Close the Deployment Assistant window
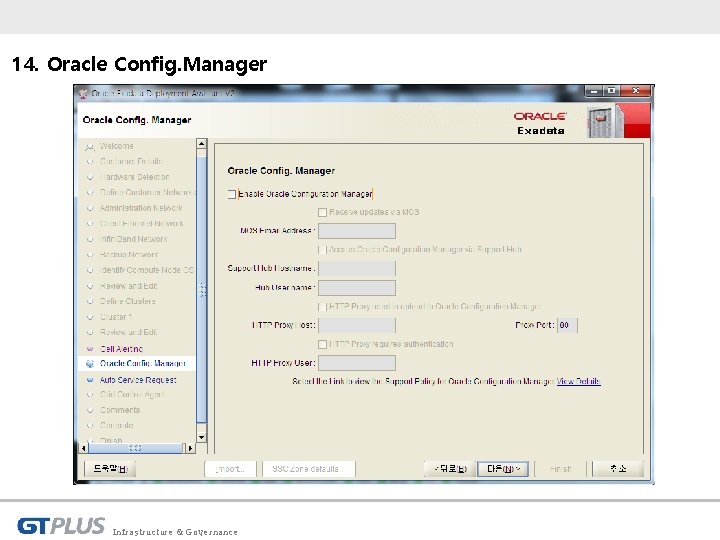The image size is (720, 540). tap(636, 91)
